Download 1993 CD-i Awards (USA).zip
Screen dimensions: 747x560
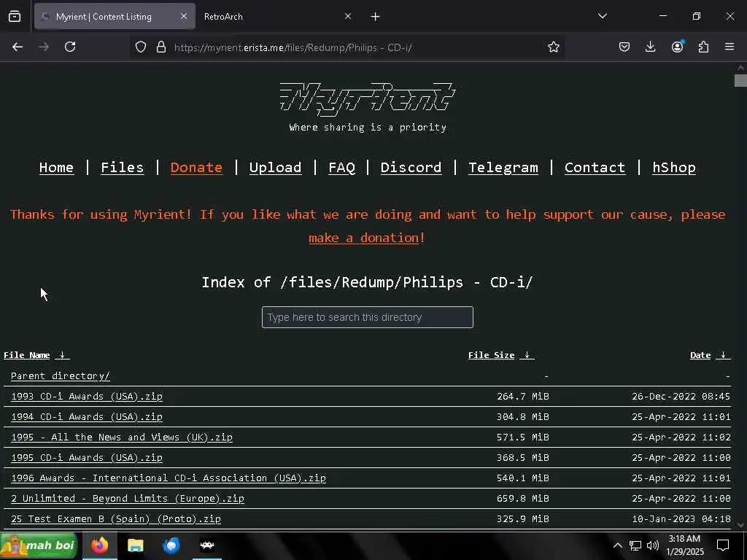point(87,396)
